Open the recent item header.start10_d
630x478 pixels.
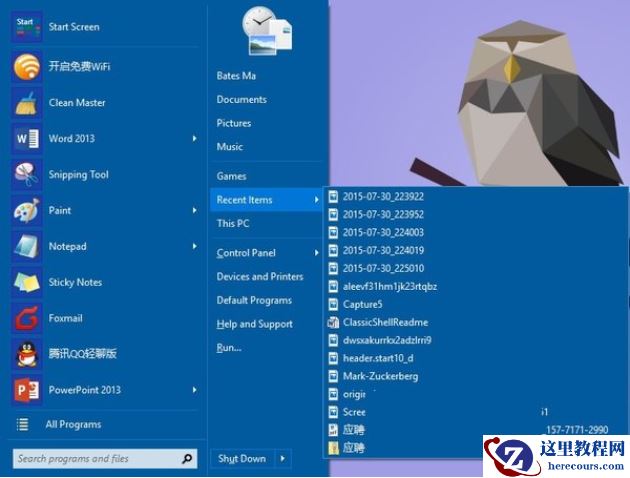coord(378,358)
